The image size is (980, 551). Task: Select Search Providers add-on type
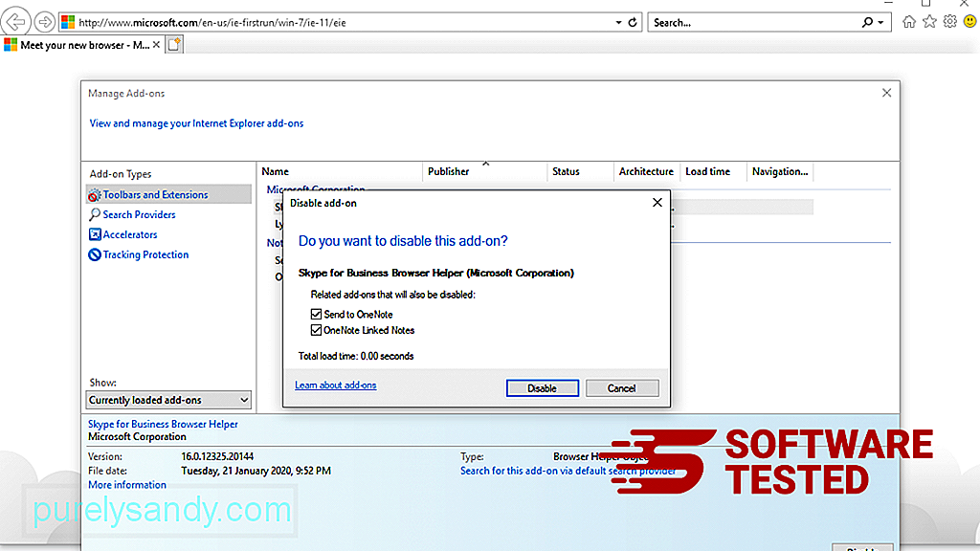pos(139,215)
